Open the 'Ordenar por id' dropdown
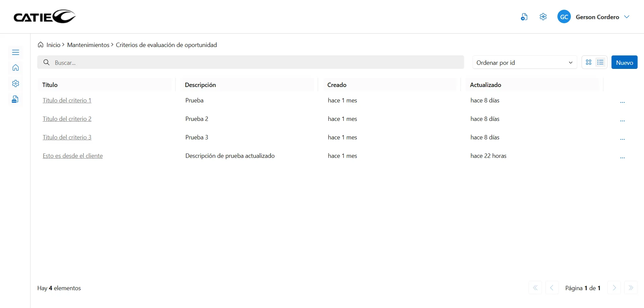 pos(524,62)
